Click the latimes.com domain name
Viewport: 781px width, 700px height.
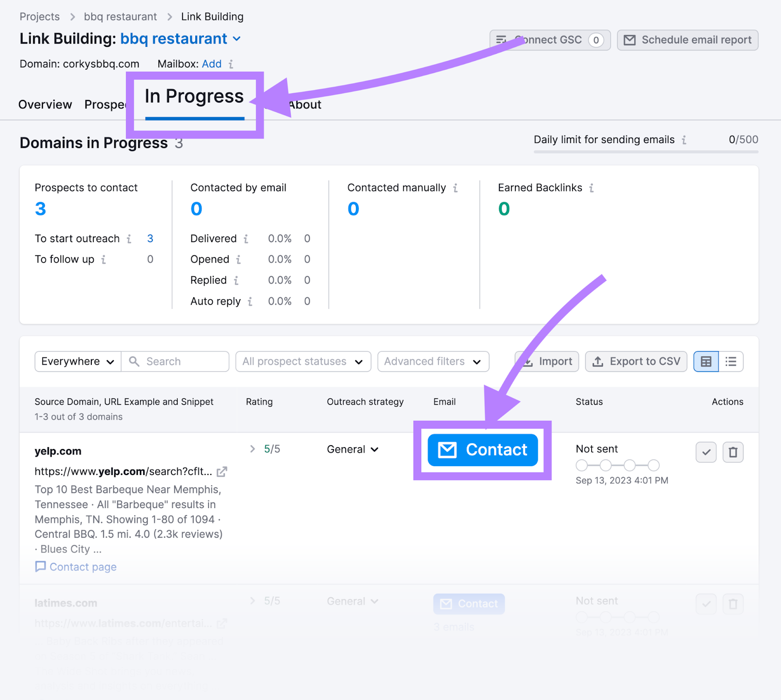pyautogui.click(x=66, y=603)
